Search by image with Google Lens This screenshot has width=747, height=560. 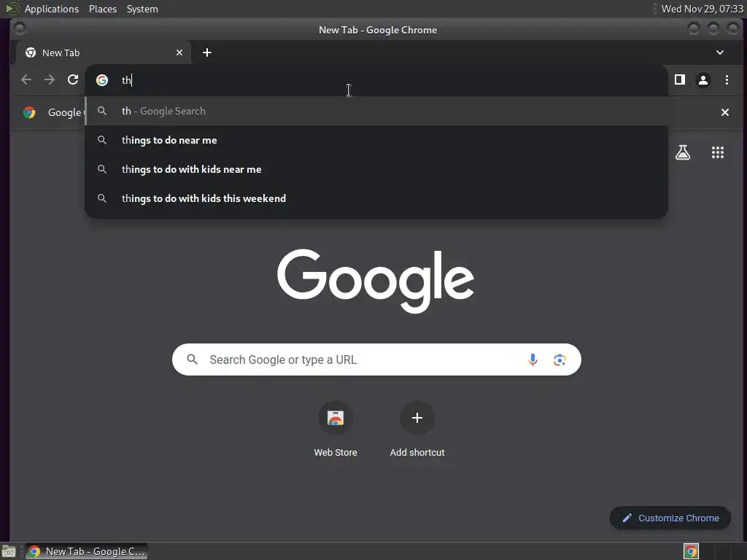coord(560,359)
